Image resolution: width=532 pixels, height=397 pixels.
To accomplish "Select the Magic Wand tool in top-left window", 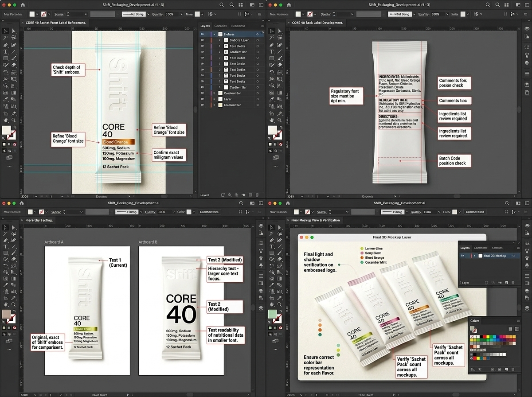I will point(5,38).
